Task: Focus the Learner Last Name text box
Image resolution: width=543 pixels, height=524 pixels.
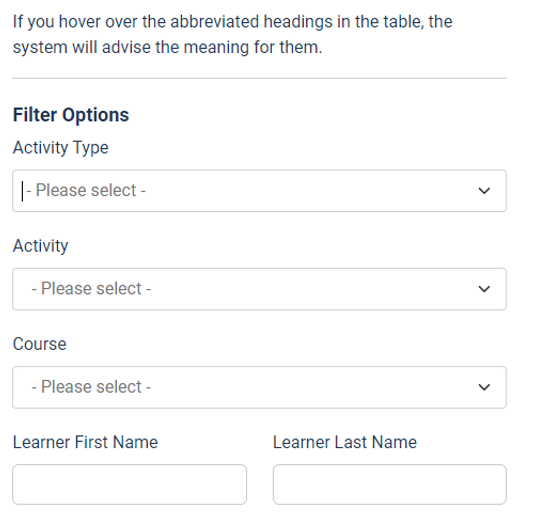Action: pyautogui.click(x=390, y=484)
